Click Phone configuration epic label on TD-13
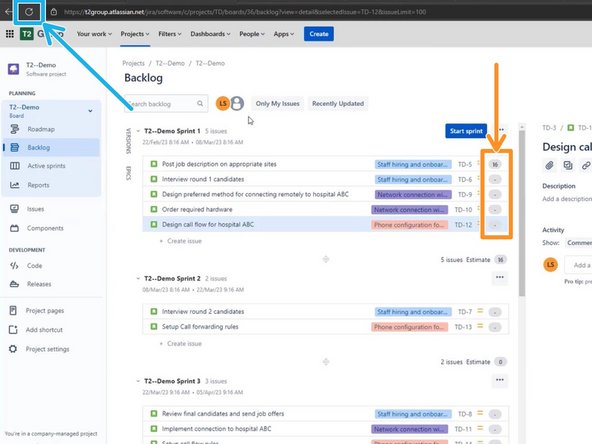 (409, 327)
